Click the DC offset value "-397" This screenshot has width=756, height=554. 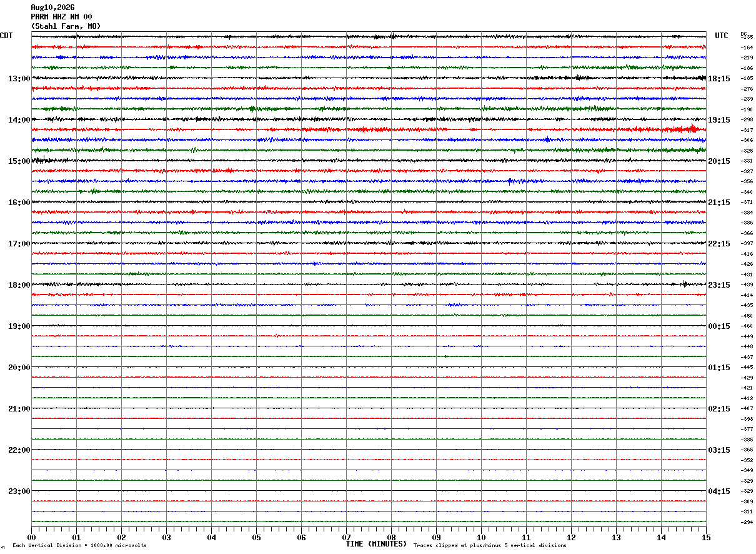747,244
